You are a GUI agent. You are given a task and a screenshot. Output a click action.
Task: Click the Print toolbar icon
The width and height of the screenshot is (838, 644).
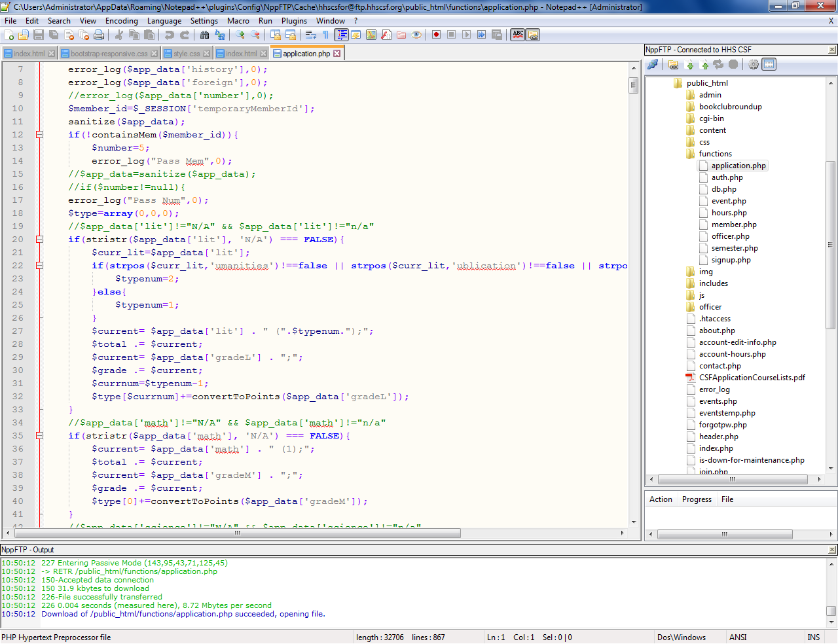(x=99, y=35)
